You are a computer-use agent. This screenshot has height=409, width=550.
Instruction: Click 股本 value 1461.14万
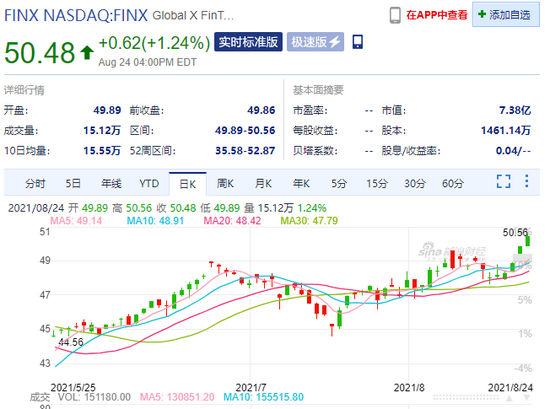pyautogui.click(x=506, y=130)
